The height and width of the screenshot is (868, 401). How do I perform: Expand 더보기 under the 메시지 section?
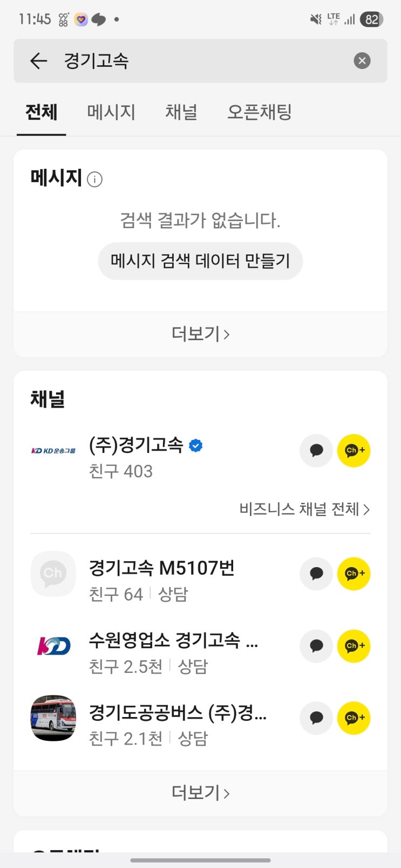tap(200, 334)
